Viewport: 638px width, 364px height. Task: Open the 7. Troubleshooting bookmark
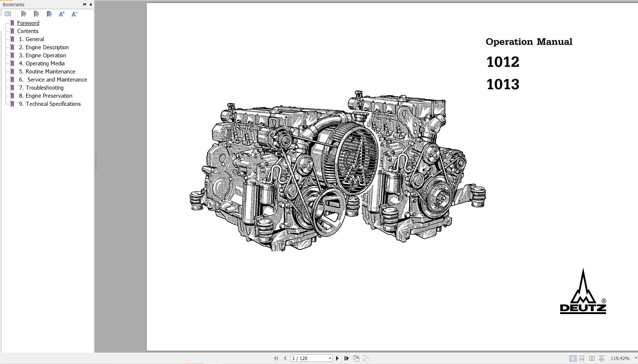point(44,87)
